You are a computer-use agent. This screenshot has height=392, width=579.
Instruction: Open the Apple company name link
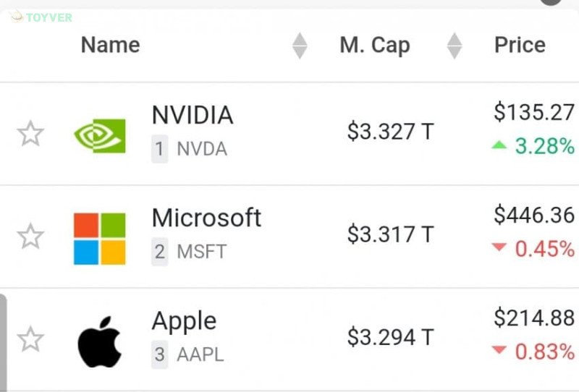pos(184,320)
